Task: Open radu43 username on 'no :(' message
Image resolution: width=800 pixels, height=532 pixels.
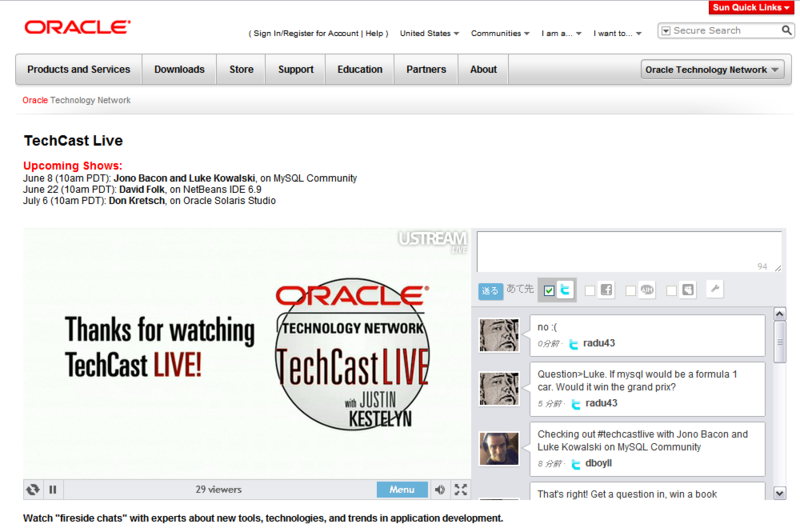Action: click(599, 343)
